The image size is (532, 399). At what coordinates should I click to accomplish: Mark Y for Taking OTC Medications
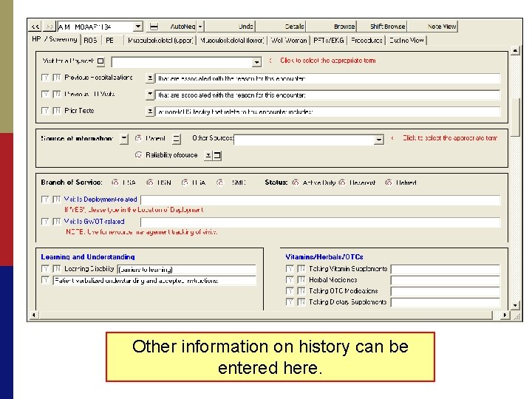point(289,291)
